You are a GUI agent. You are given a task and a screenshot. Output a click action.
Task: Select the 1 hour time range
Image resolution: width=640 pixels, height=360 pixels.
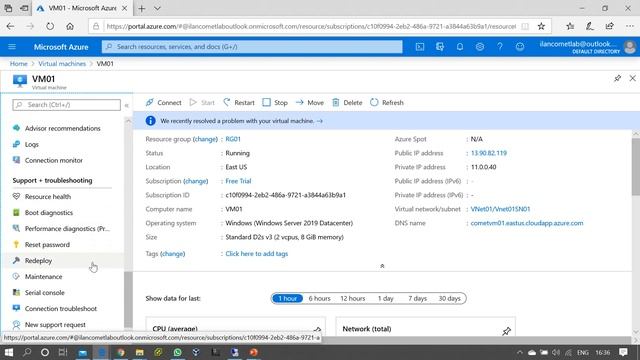(287, 298)
